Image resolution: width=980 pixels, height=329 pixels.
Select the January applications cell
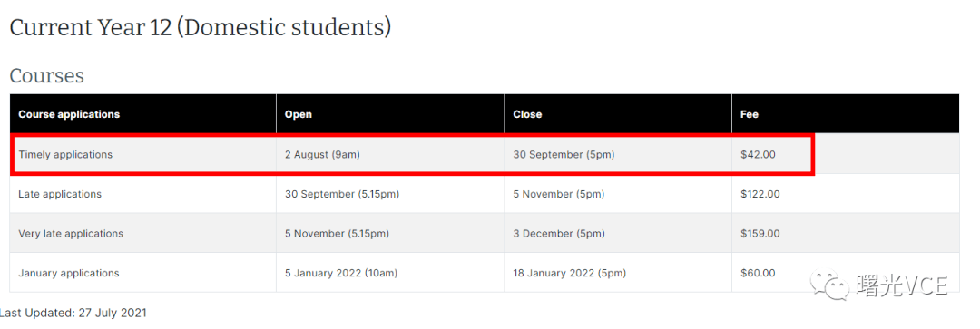click(x=143, y=273)
